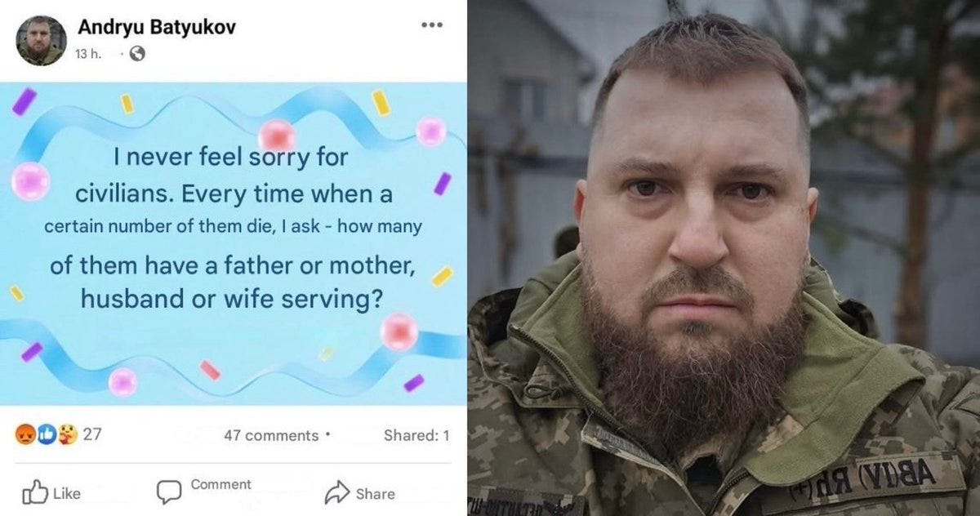
Task: Open the three-dot post options menu
Action: (x=431, y=24)
